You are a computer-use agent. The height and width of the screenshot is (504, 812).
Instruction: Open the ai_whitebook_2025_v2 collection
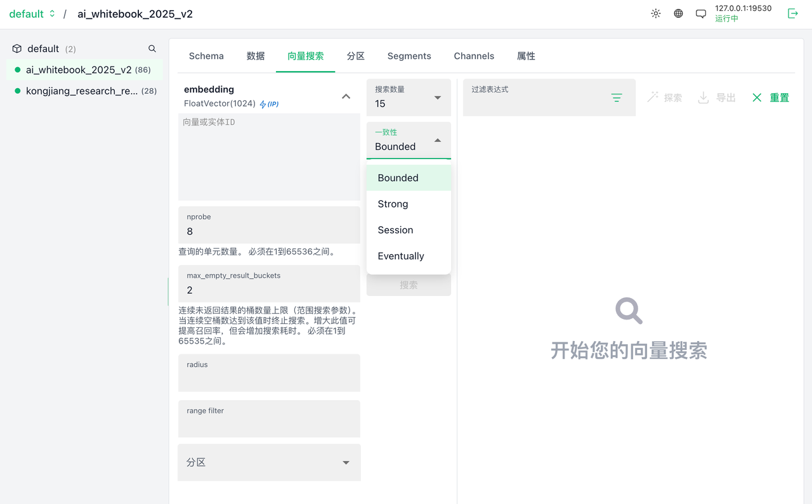pyautogui.click(x=84, y=70)
